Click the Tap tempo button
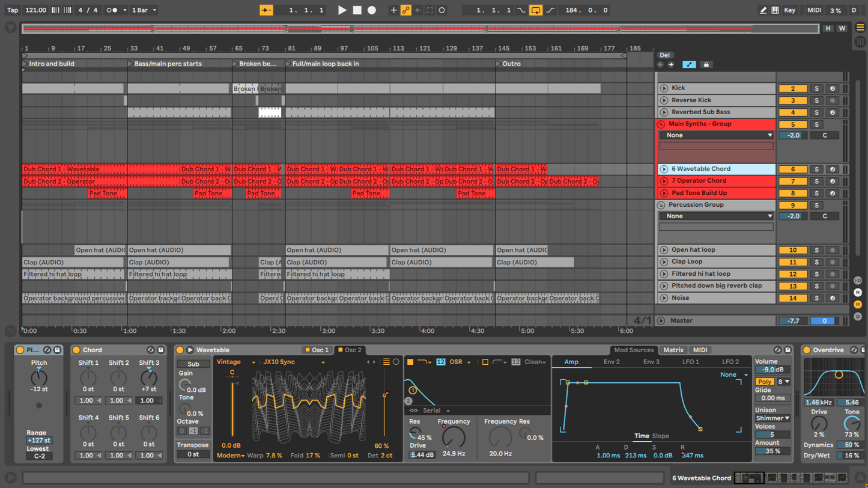This screenshot has height=488, width=868. (x=12, y=10)
